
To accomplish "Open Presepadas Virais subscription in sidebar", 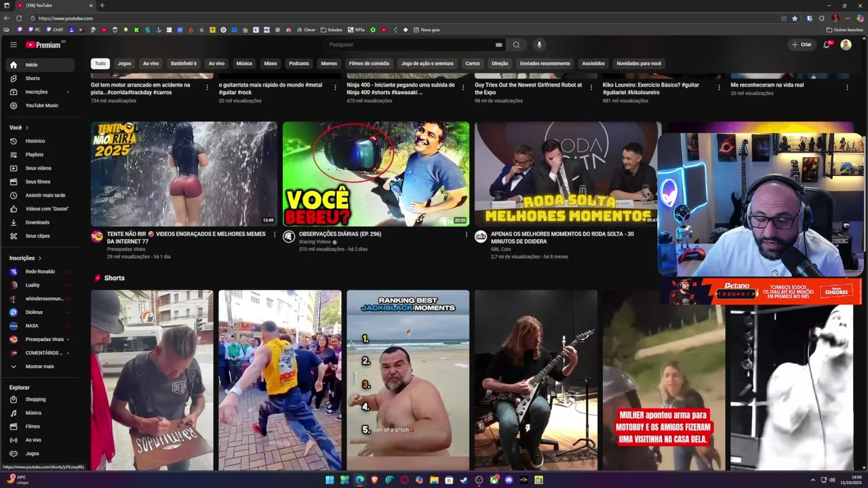I will (41, 340).
